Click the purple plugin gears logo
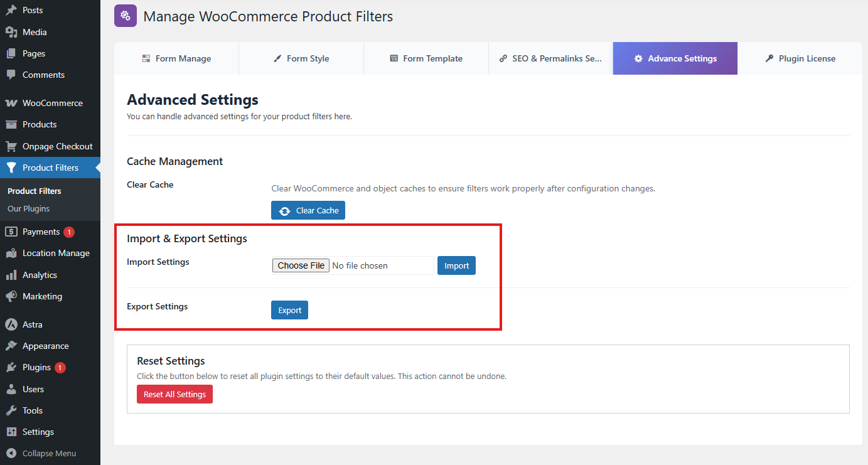The height and width of the screenshot is (465, 868). click(126, 16)
